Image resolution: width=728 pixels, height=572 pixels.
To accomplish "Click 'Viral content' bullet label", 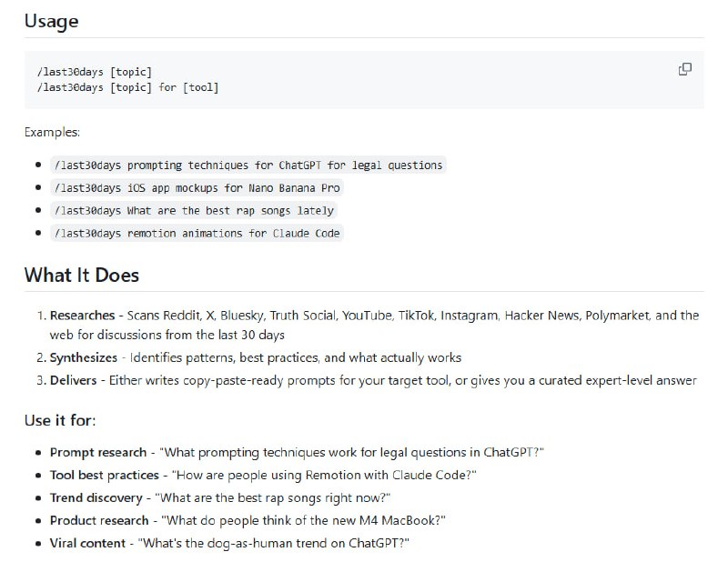I will [x=88, y=543].
